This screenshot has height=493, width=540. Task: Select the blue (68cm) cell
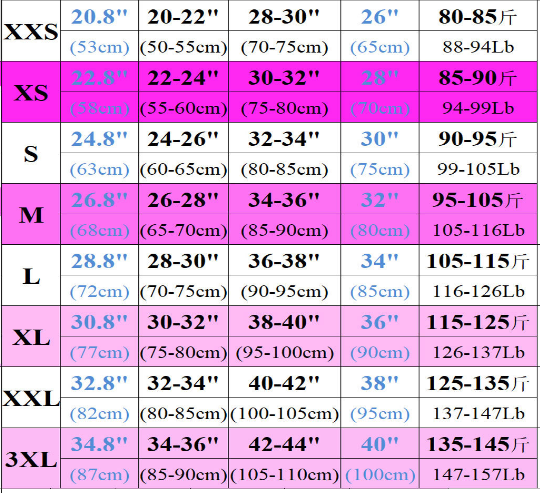(x=100, y=230)
